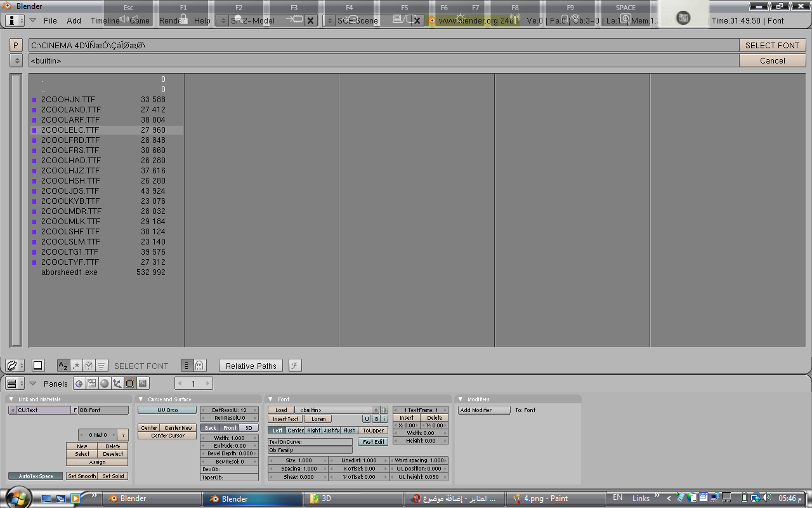Collapse the Panels header menu triangle

32,384
